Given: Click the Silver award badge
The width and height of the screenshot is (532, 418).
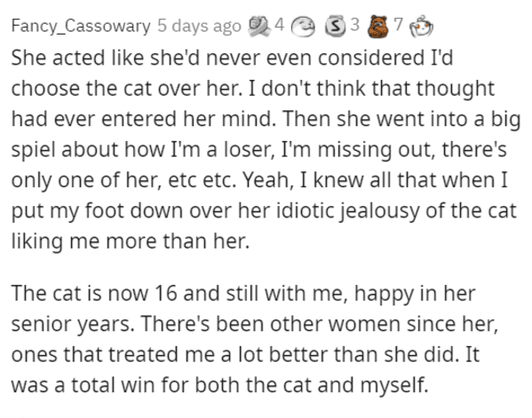Looking at the screenshot, I should [336, 26].
